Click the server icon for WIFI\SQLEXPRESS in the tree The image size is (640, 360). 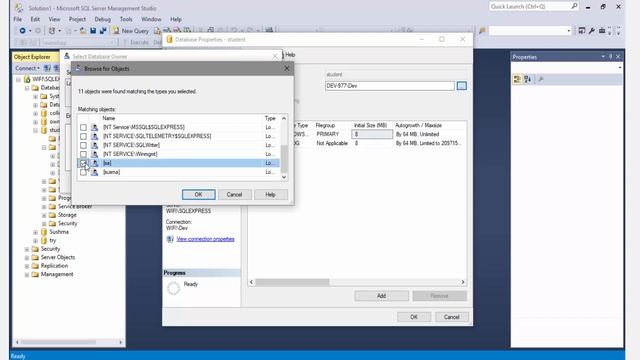coord(27,79)
